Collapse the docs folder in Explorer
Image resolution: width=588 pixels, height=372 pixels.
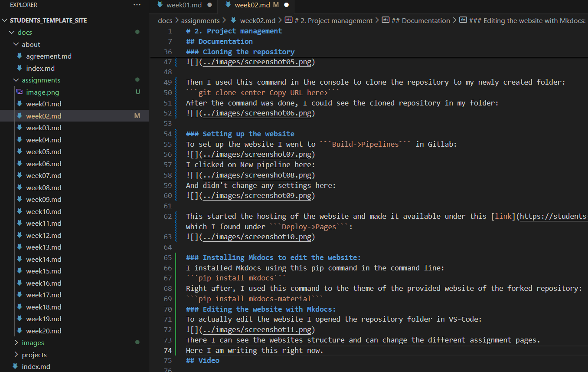12,33
